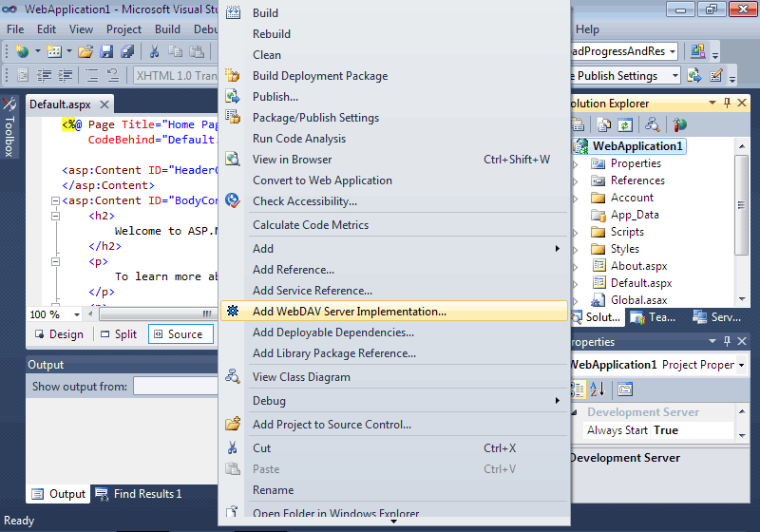Choose Publish... from the context menu
The width and height of the screenshot is (760, 532).
393,96
